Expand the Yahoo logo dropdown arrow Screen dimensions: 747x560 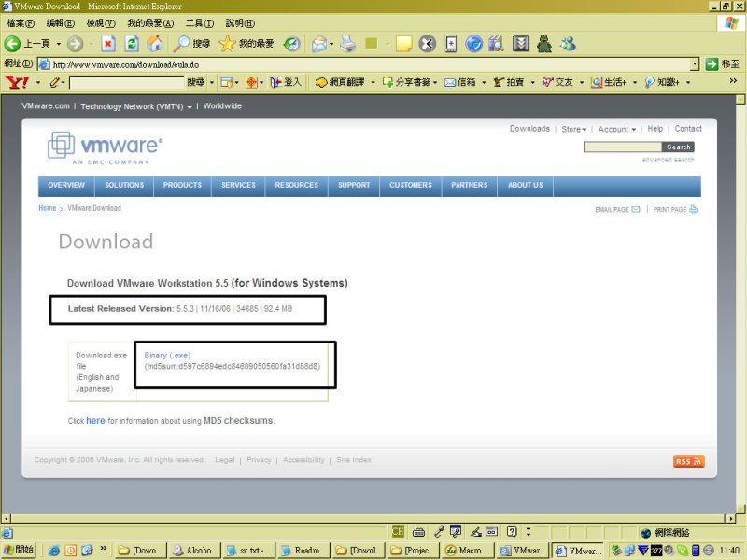point(38,82)
